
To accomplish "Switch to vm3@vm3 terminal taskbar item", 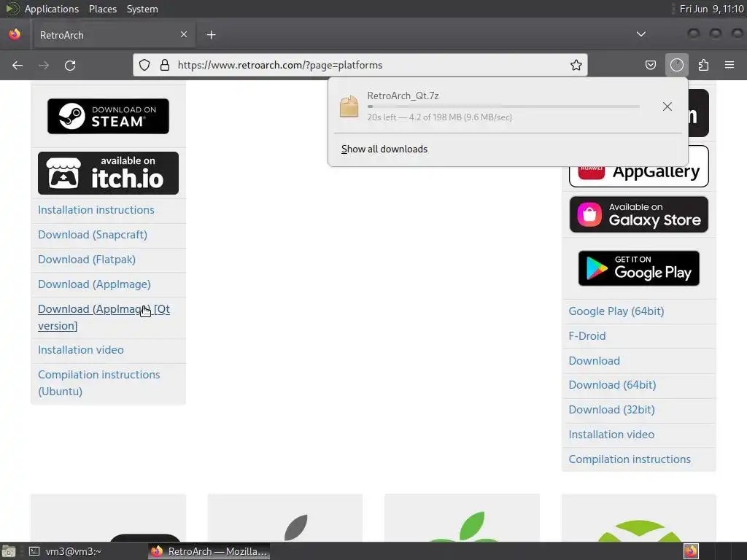I will pos(66,551).
